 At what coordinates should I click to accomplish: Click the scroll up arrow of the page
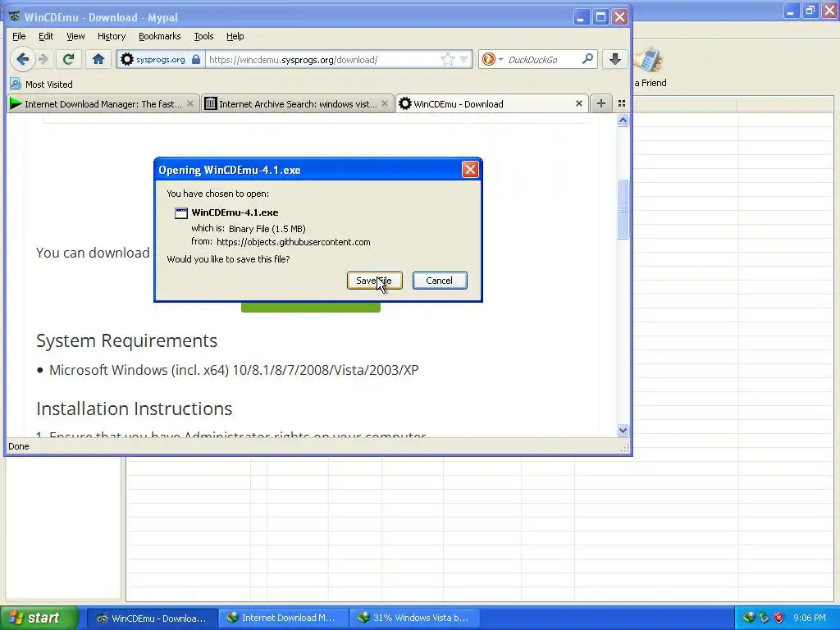(x=623, y=121)
